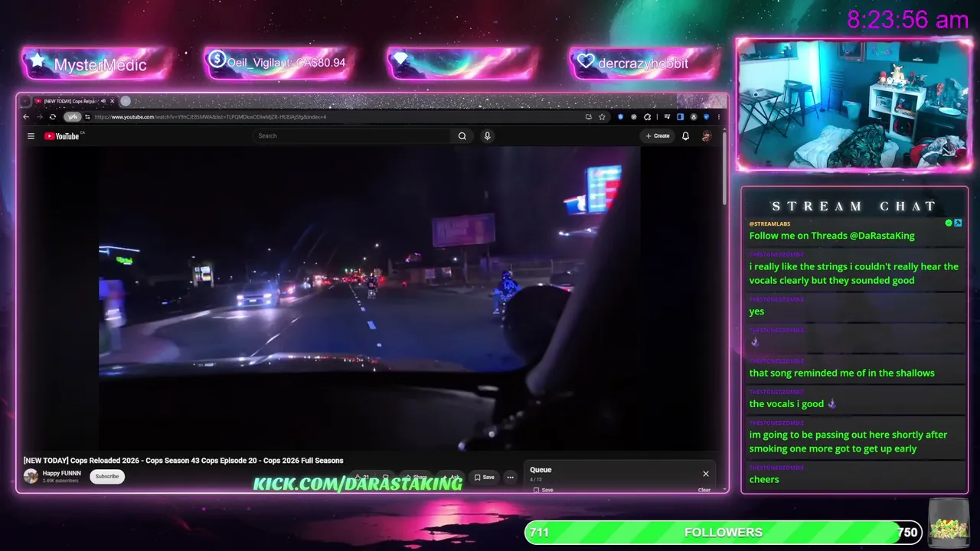Mute the tab via its speaker icon
The image size is (980, 551).
tap(103, 101)
